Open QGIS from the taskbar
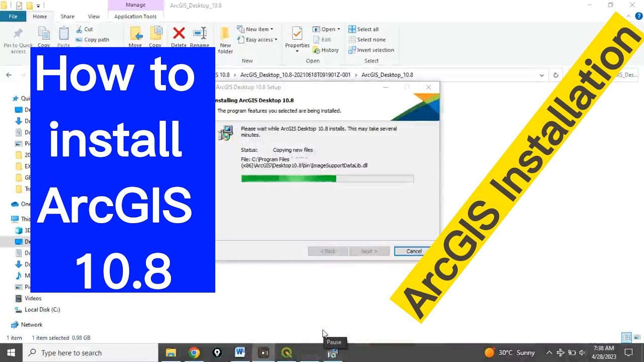Viewport: 644px width, 362px height. point(287,352)
